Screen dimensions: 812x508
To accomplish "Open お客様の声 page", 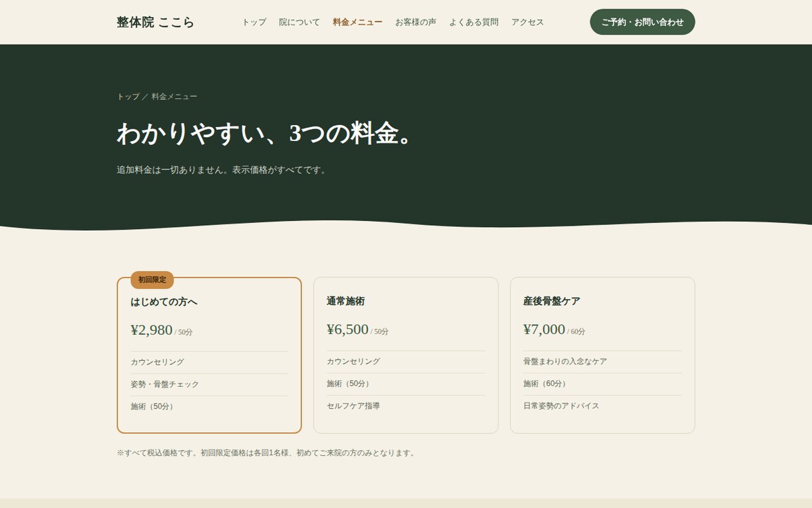I will tap(415, 22).
